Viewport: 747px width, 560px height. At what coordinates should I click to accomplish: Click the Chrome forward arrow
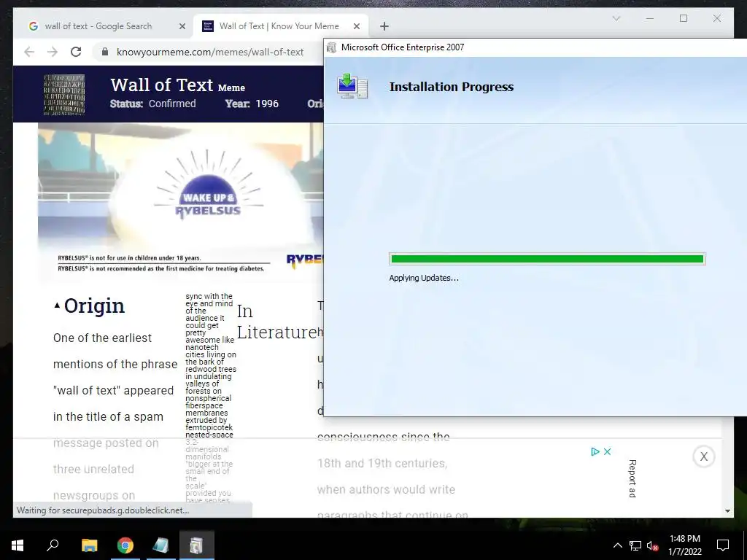point(53,52)
